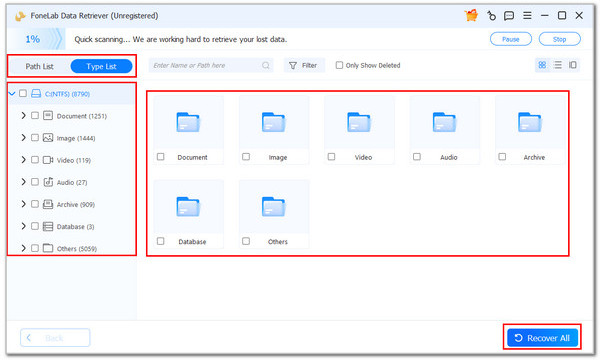600x360 pixels.
Task: Click the Document type icon in sidebar
Action: click(48, 116)
